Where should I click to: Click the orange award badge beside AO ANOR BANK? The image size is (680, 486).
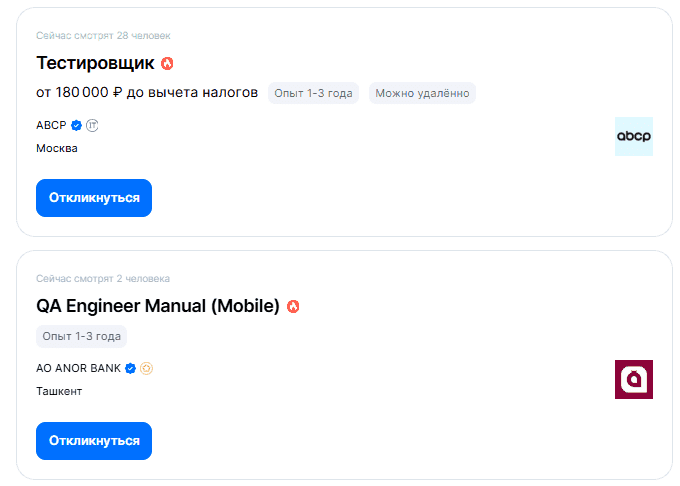click(146, 368)
